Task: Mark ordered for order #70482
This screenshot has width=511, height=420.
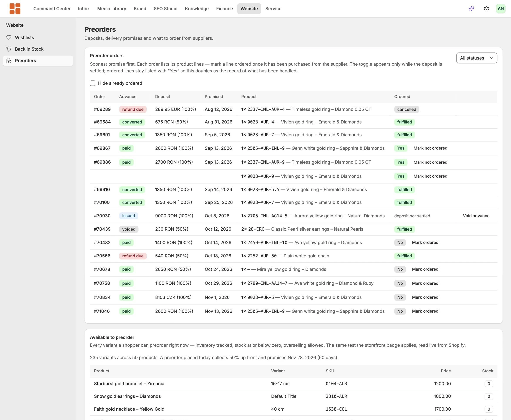Action: (425, 242)
